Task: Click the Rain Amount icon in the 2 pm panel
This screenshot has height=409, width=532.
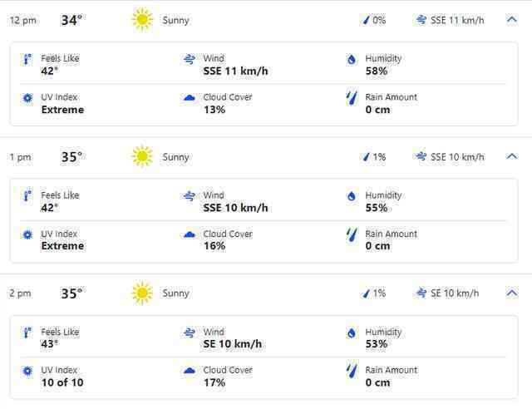Action: click(x=352, y=371)
